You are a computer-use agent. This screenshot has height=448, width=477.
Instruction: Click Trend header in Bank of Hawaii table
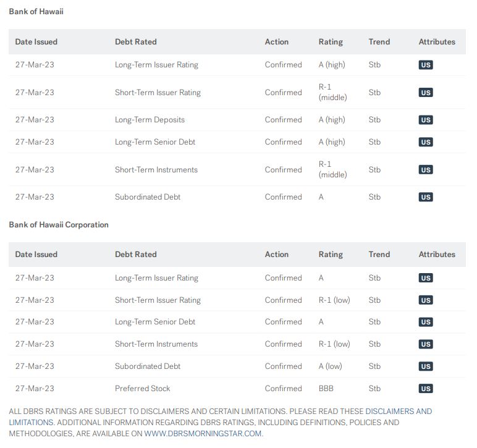379,41
